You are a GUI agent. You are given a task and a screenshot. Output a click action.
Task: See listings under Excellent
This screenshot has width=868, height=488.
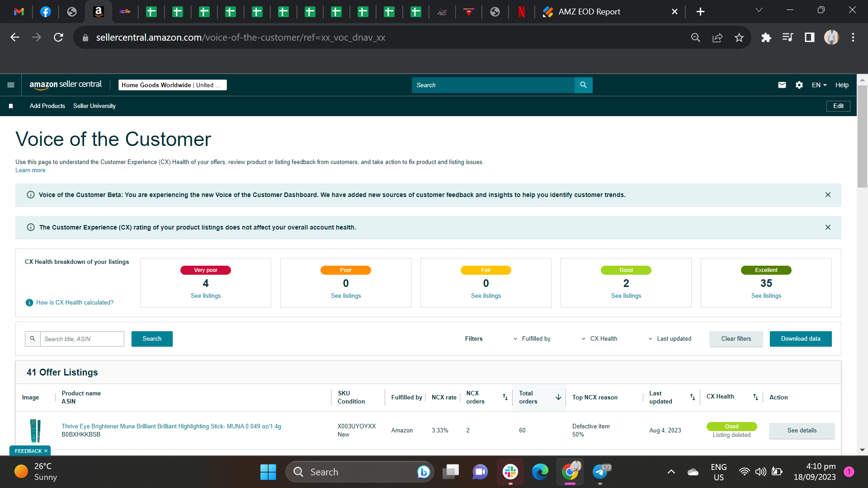766,296
